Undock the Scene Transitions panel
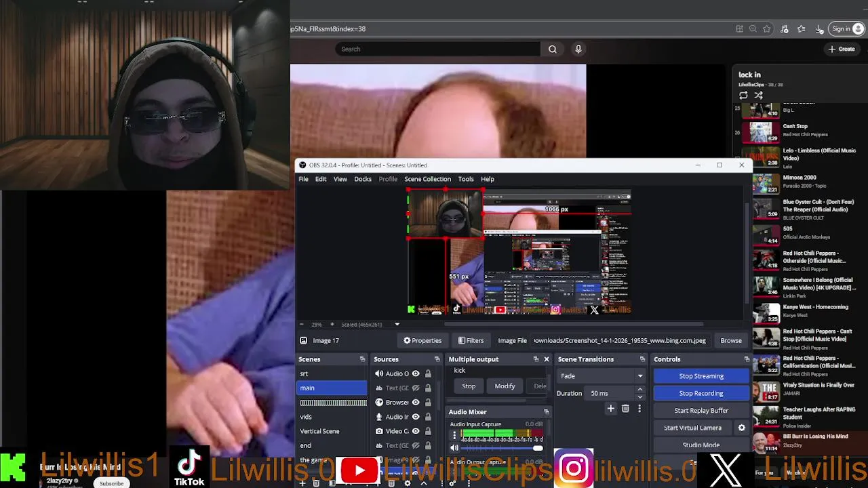The width and height of the screenshot is (868, 488). pos(642,359)
